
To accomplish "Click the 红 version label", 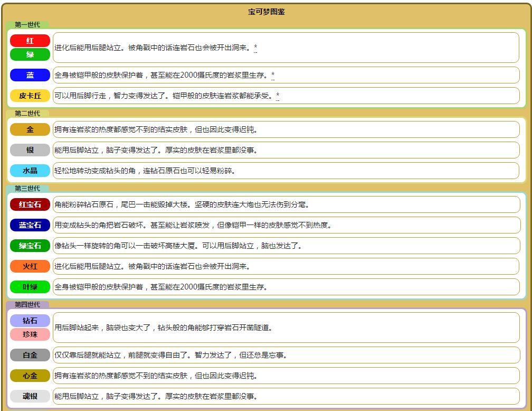I will coord(30,41).
